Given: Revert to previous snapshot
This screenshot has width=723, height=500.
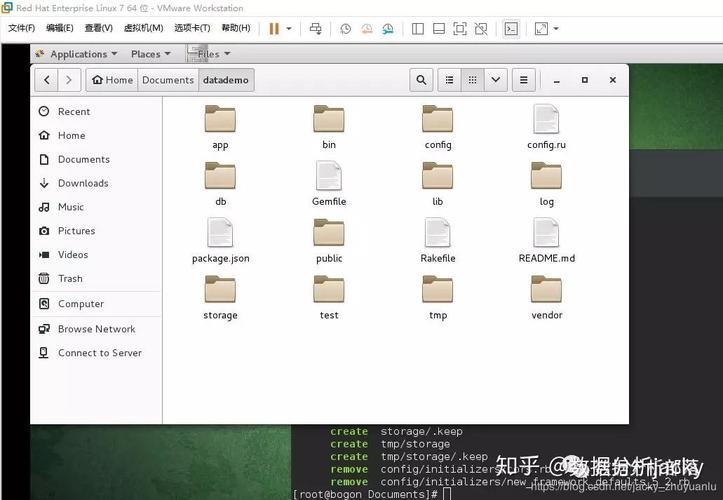Looking at the screenshot, I should click(367, 29).
